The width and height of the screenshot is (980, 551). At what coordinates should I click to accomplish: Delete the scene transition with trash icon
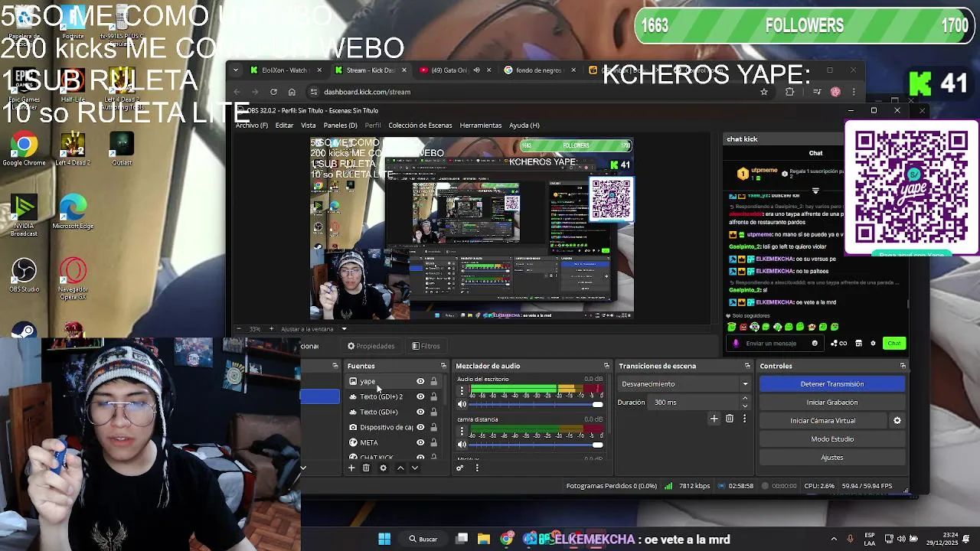click(x=730, y=419)
